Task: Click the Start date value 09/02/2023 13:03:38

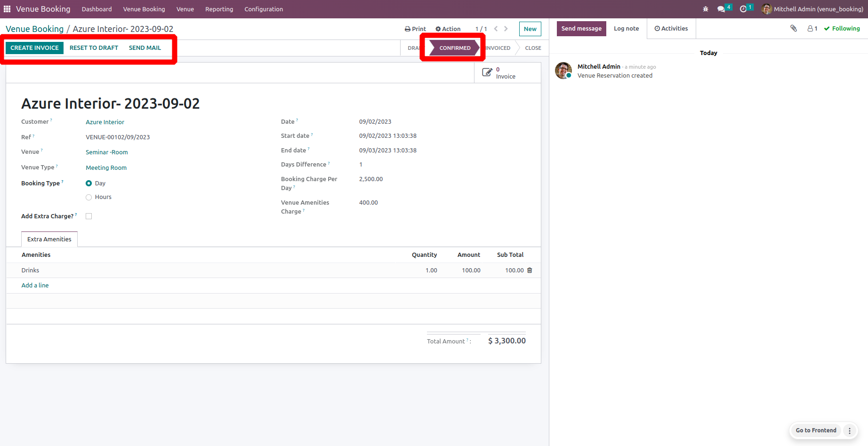Action: click(388, 136)
